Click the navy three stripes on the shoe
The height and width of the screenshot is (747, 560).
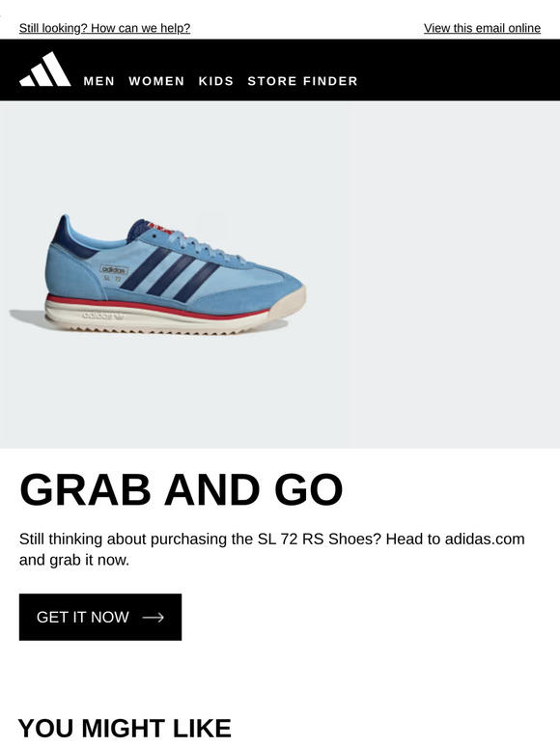click(169, 274)
